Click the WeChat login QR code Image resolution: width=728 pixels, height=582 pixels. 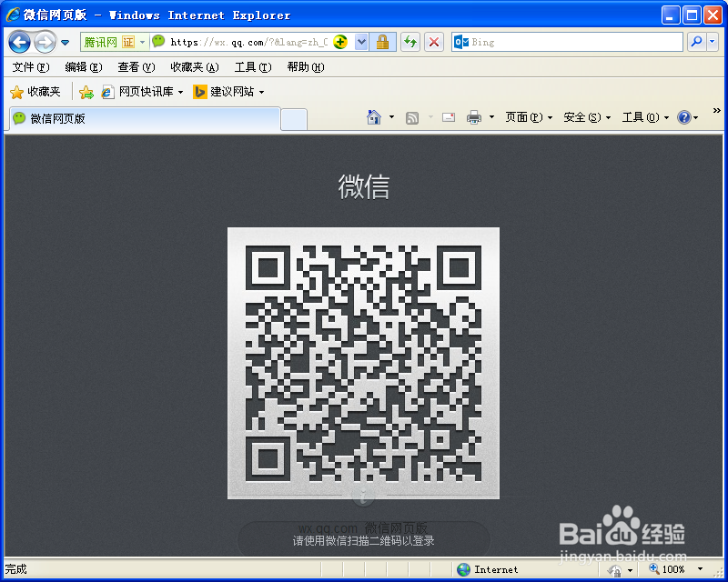[x=363, y=364]
